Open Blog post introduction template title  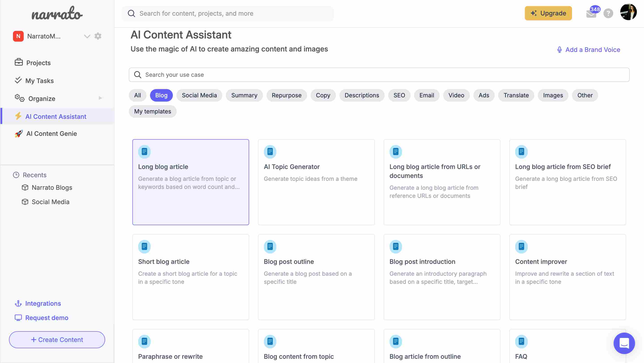point(422,262)
